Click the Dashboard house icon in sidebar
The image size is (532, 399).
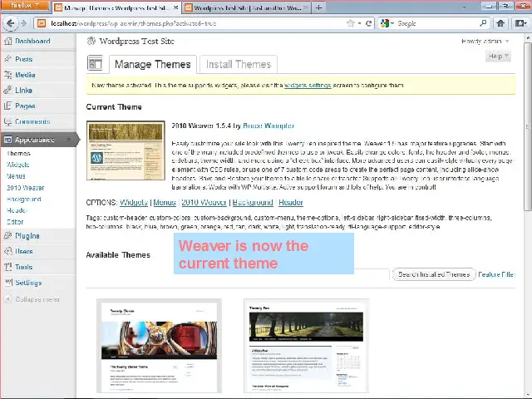7,41
